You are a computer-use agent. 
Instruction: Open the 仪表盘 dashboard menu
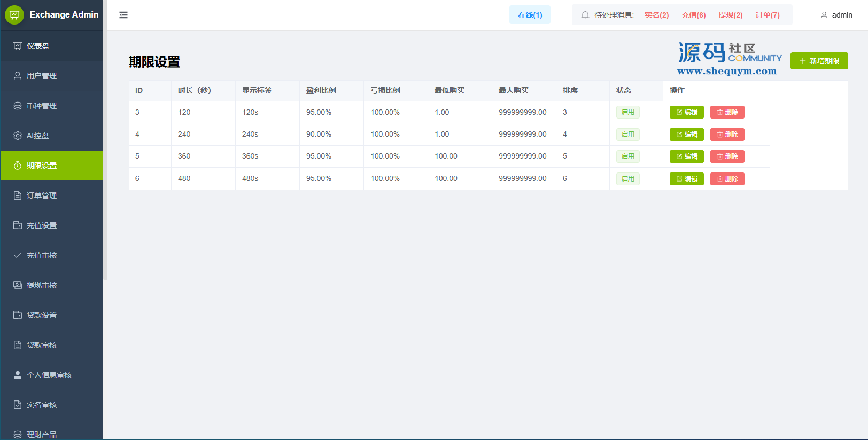[x=52, y=46]
